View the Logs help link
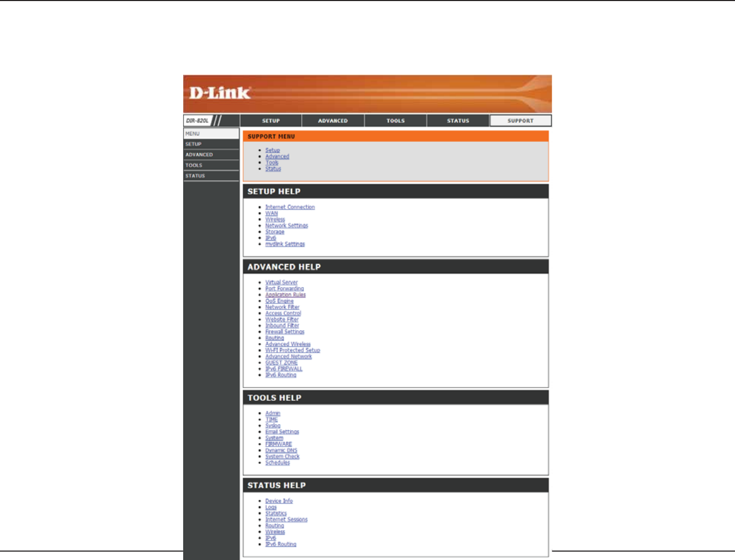This screenshot has height=560, width=735. (x=271, y=508)
